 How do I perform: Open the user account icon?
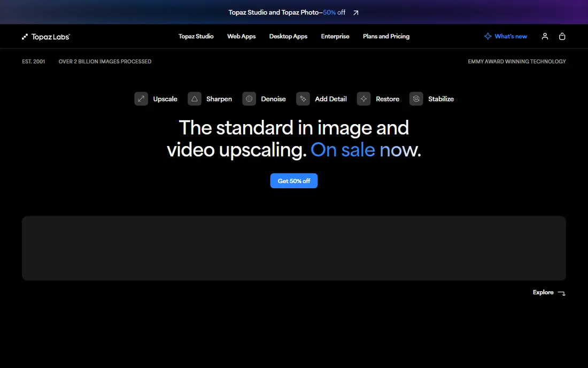pos(545,36)
